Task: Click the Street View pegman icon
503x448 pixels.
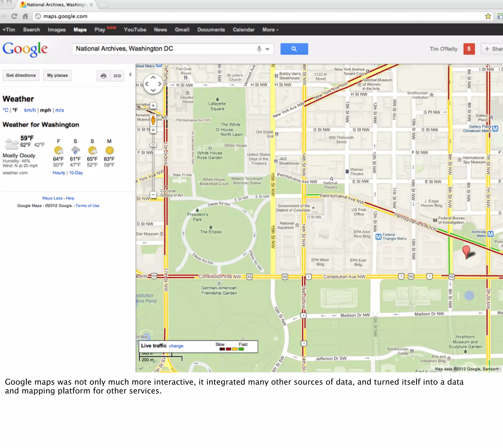Action: 153,120
